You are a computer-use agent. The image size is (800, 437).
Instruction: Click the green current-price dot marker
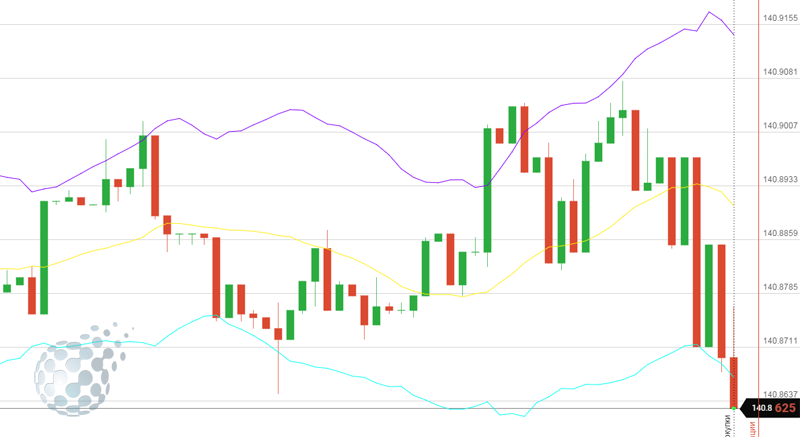click(x=734, y=408)
